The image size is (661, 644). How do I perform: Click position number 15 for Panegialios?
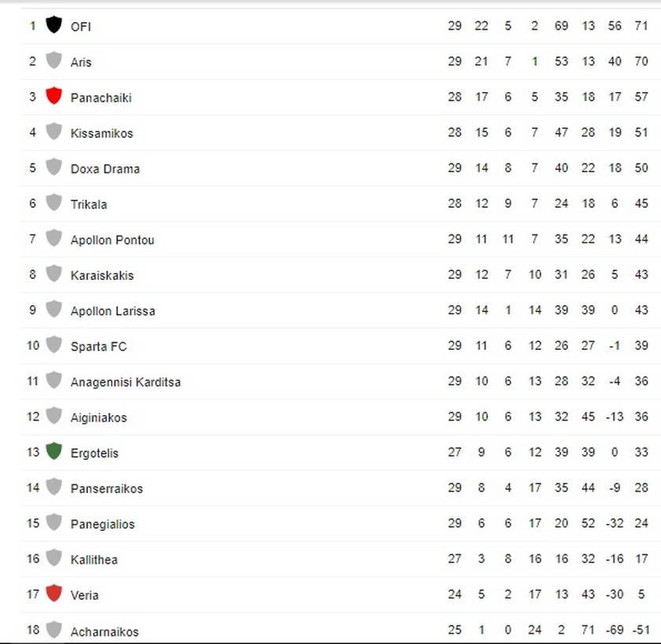tap(33, 523)
